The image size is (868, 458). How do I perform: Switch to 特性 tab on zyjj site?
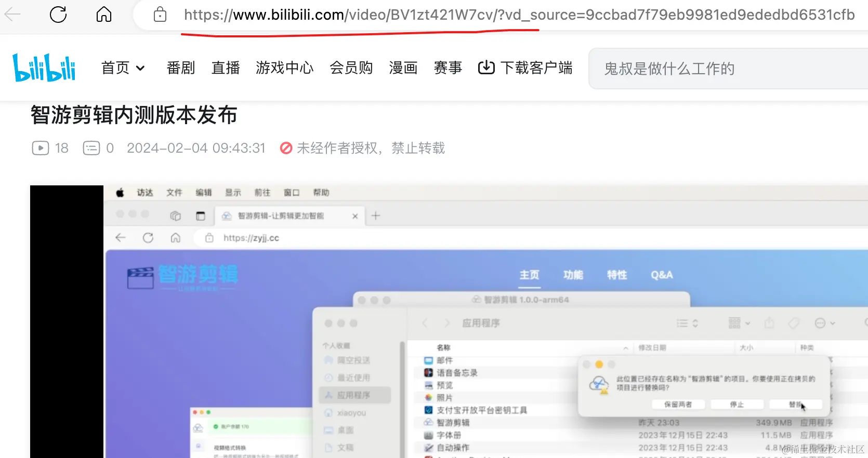(x=617, y=275)
